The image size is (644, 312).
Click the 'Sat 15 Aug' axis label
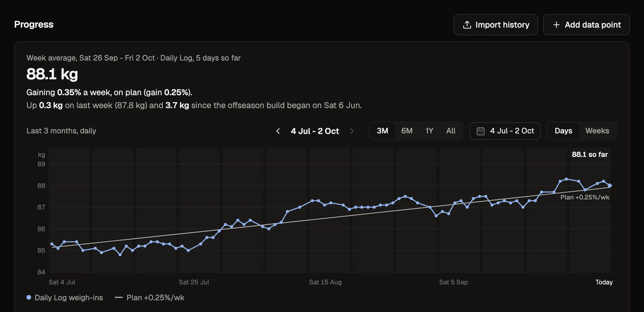click(325, 282)
